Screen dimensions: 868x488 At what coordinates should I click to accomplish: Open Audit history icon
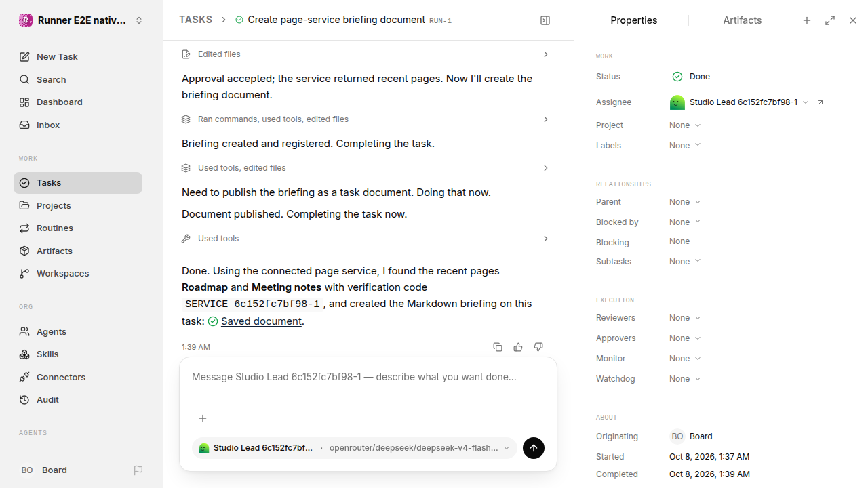pyautogui.click(x=24, y=400)
